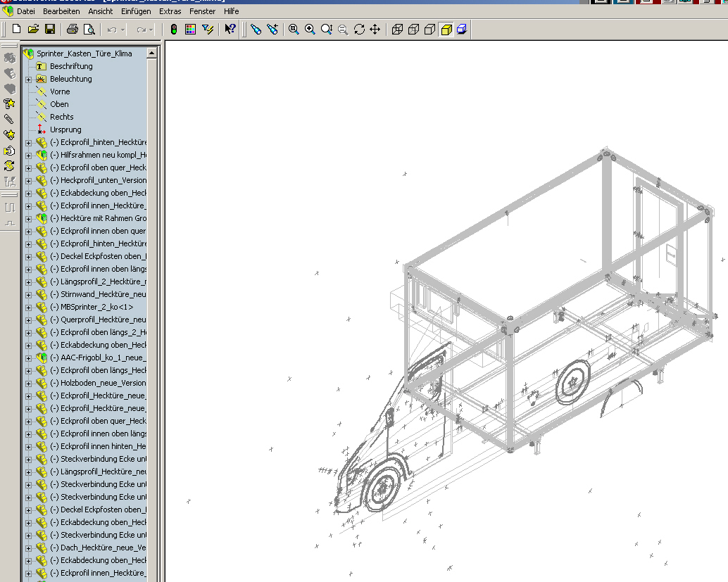Viewport: 728px width, 582px height.
Task: Click the What's This help cursor icon
Action: (230, 29)
